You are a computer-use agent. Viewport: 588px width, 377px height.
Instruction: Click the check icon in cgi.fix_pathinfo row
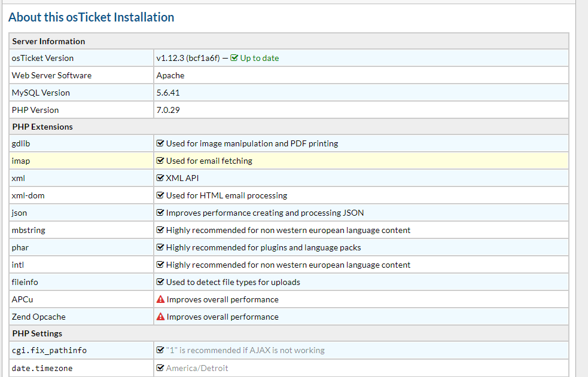coord(160,351)
